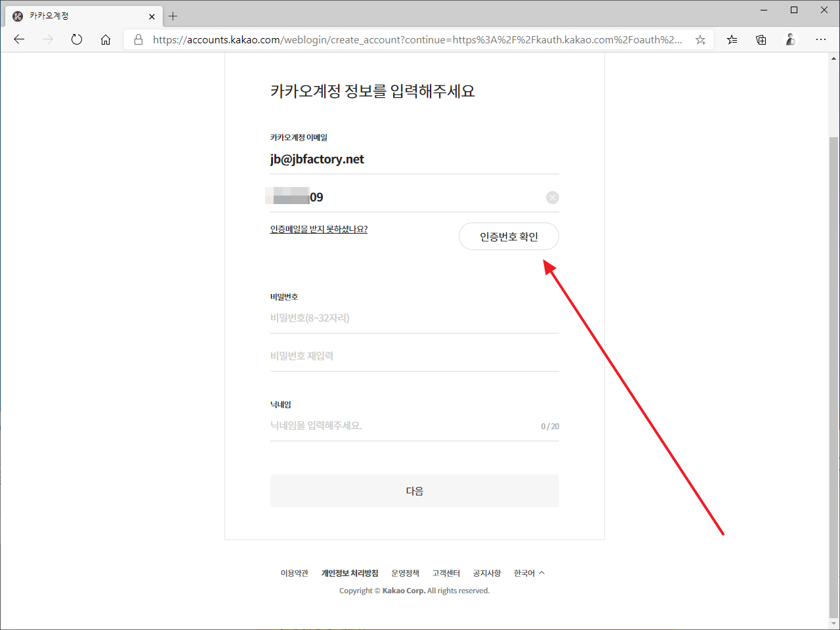
Task: Click the 비밀번호 section label
Action: [284, 297]
